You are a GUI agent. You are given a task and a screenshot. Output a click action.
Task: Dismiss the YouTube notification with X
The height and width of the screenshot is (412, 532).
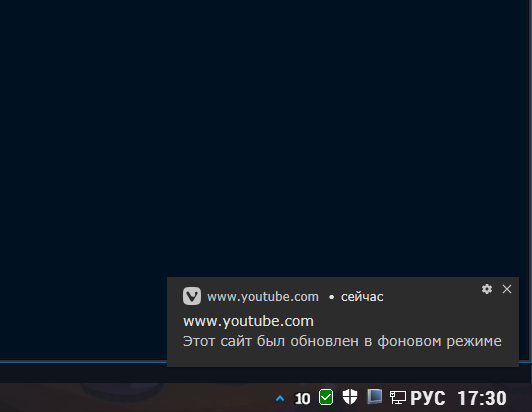pos(507,289)
